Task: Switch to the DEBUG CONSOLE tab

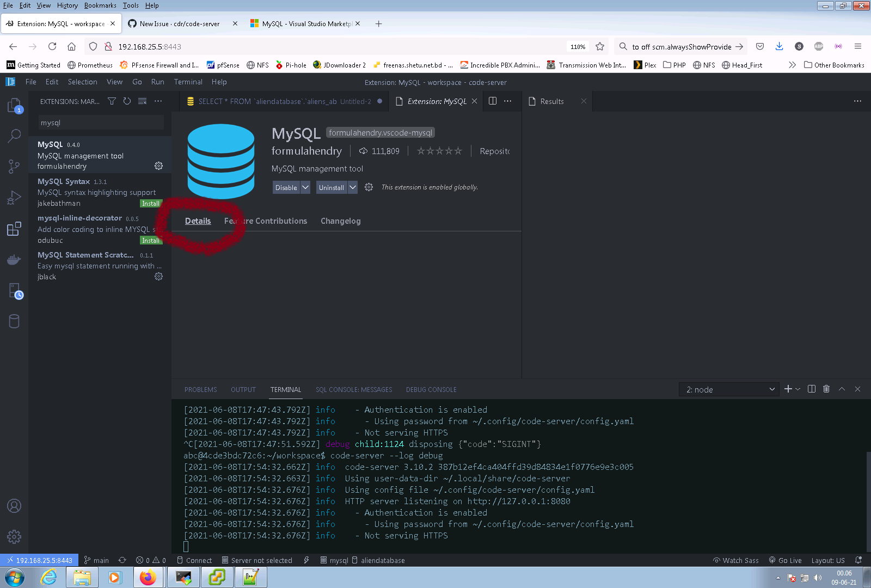Action: pyautogui.click(x=431, y=390)
